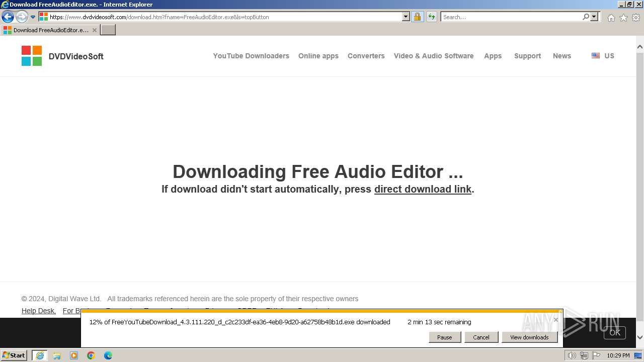The width and height of the screenshot is (644, 362).
Task: Open YouTube Downloaders menu
Action: point(251,56)
